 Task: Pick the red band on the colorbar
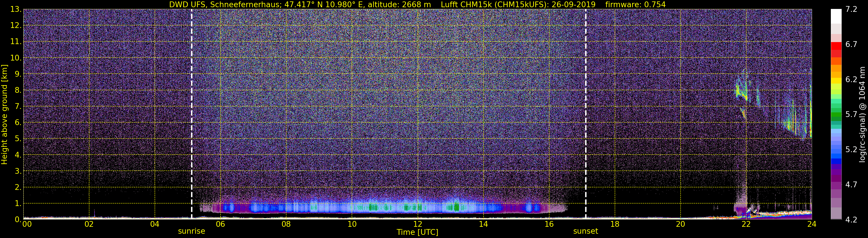coord(836,46)
